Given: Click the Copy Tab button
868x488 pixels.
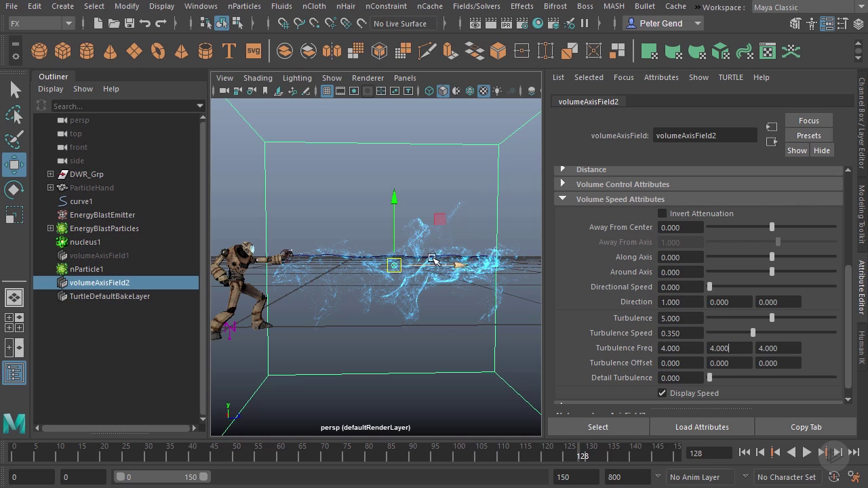Looking at the screenshot, I should tap(806, 427).
